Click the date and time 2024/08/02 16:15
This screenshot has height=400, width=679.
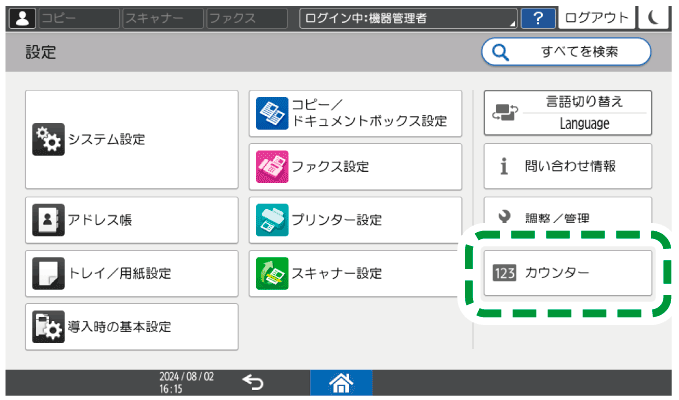coord(186,383)
